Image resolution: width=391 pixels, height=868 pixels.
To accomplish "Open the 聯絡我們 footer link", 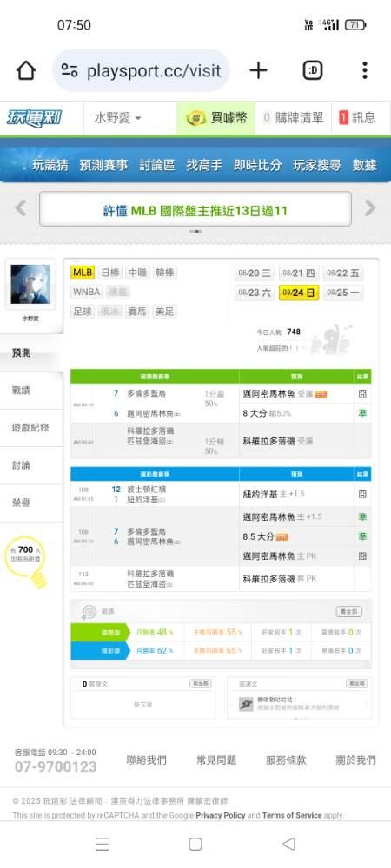I will [146, 760].
